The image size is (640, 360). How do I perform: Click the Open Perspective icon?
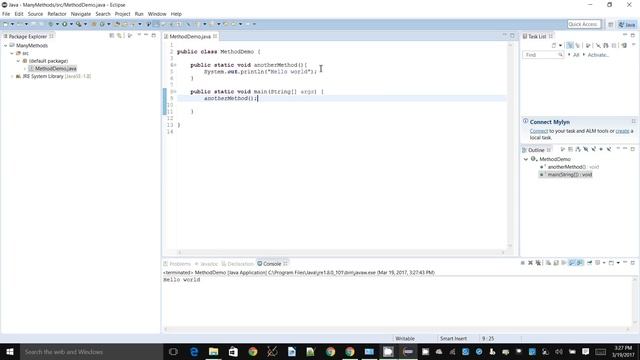611,24
